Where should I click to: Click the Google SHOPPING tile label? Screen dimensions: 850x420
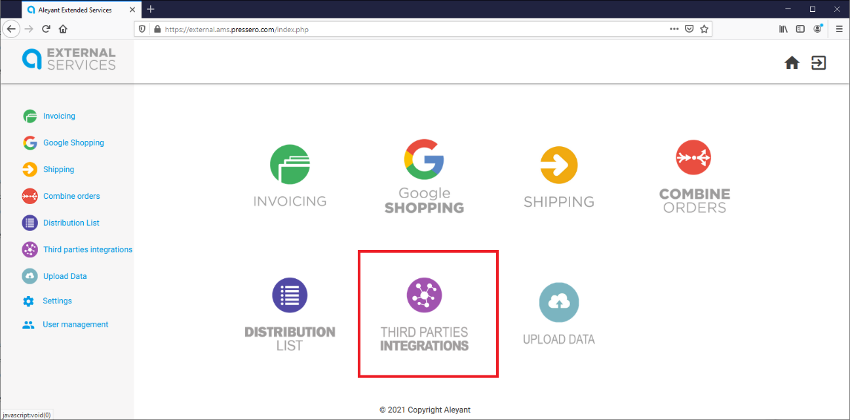(424, 201)
